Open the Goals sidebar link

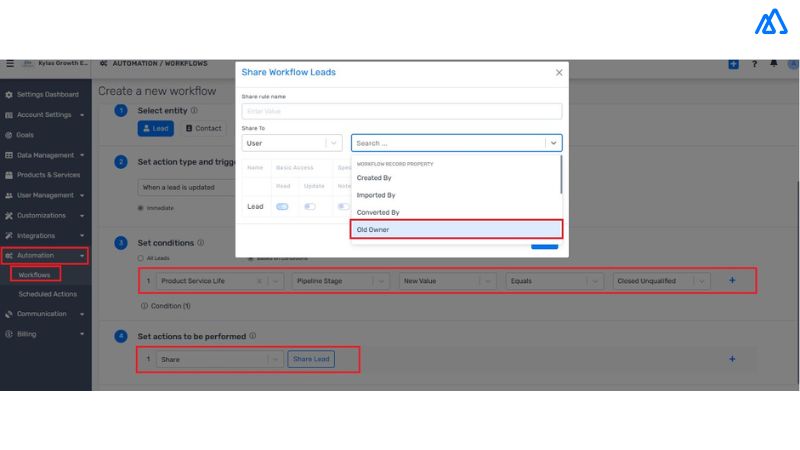click(25, 135)
